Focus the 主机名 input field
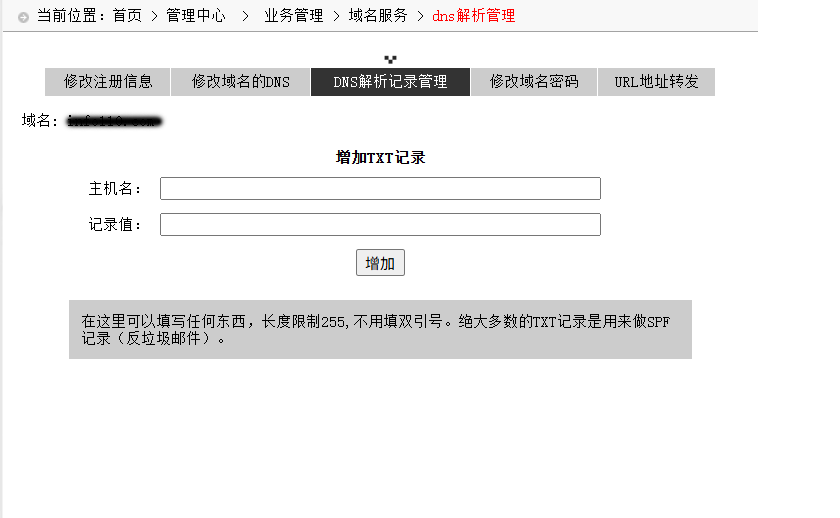 pyautogui.click(x=380, y=189)
